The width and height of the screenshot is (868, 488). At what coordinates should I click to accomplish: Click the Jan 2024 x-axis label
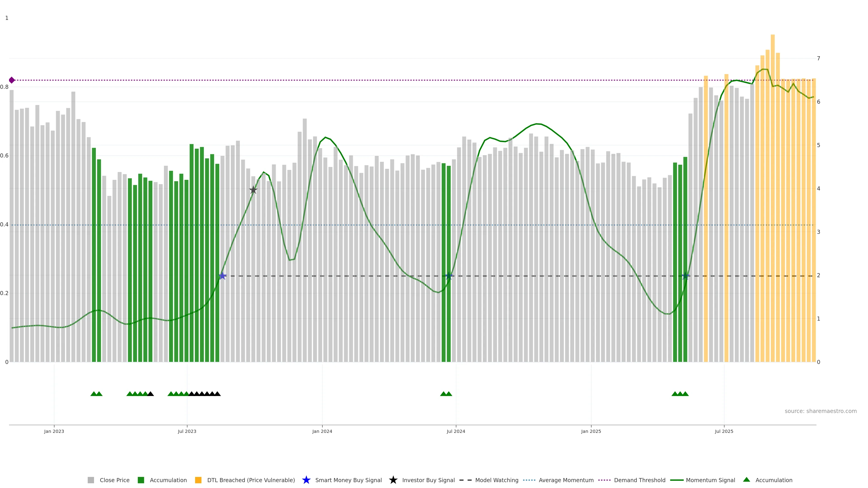[322, 432]
